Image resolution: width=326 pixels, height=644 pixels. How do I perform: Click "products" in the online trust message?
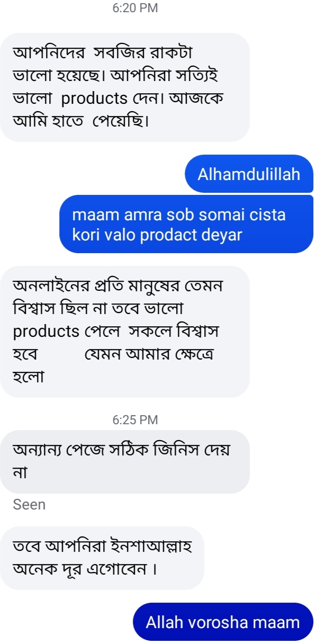46,332
